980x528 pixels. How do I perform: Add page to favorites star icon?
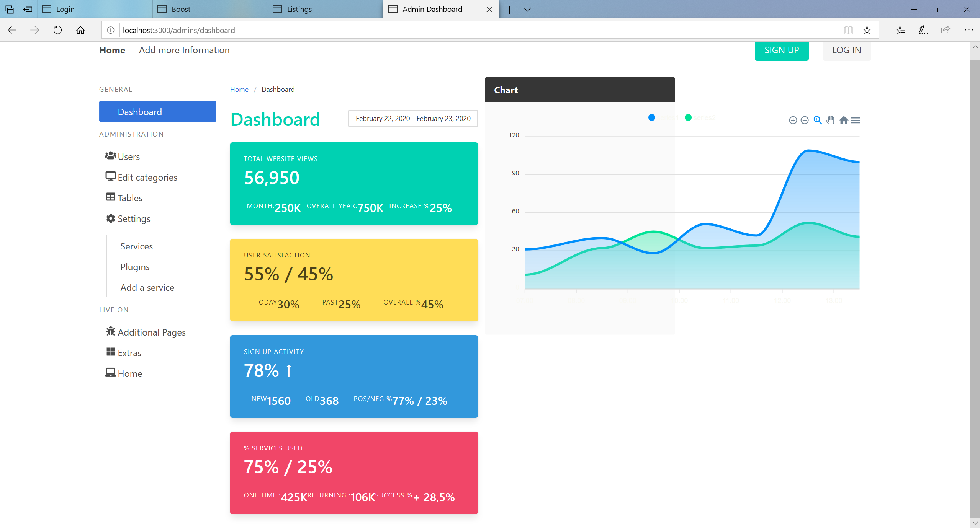coord(867,30)
